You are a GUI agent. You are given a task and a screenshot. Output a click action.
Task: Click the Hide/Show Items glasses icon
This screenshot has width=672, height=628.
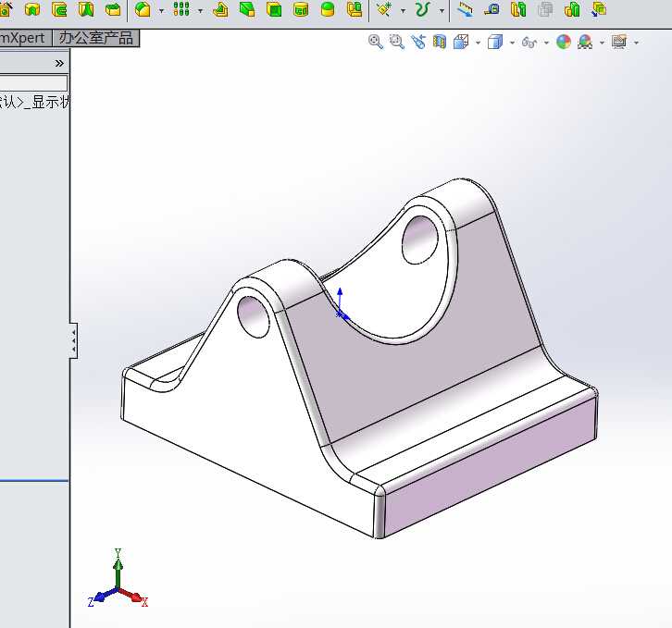pos(529,42)
